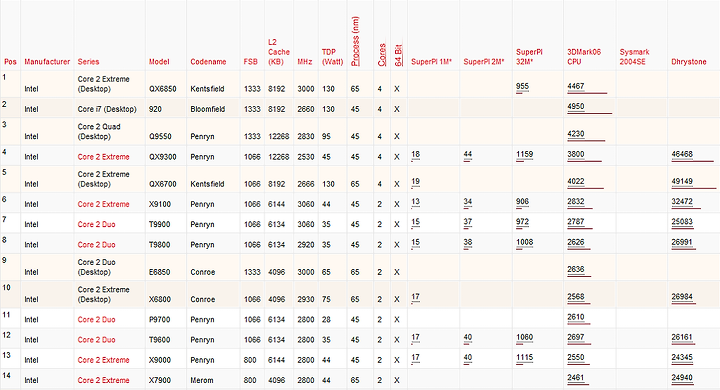This screenshot has width=720, height=390.
Task: Click 3DMark06 score 4467 for QX6850
Action: pyautogui.click(x=575, y=86)
